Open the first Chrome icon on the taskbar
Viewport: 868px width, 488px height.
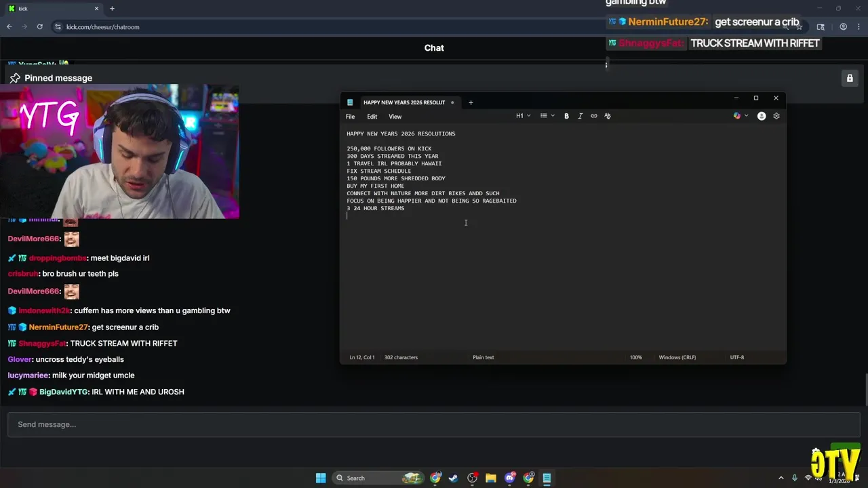(x=435, y=478)
